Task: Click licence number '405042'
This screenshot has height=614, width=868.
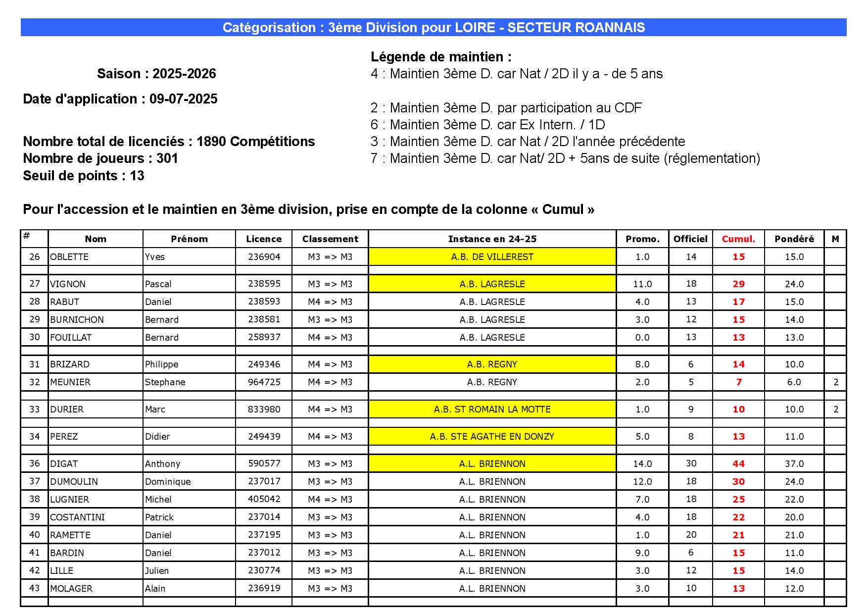Action: [x=264, y=499]
